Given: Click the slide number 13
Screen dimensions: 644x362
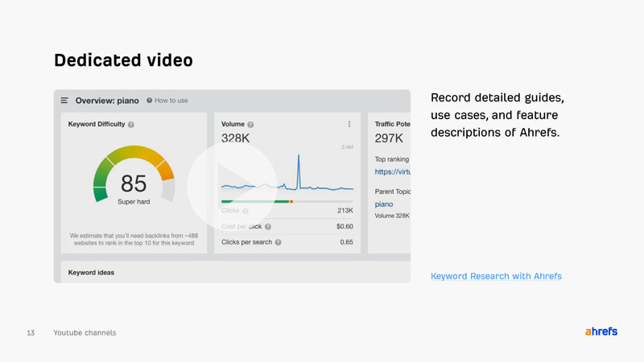Looking at the screenshot, I should 31,333.
